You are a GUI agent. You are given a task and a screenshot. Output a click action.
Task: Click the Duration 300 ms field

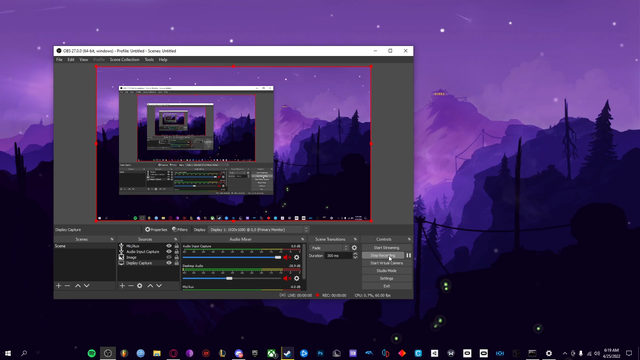tap(339, 256)
